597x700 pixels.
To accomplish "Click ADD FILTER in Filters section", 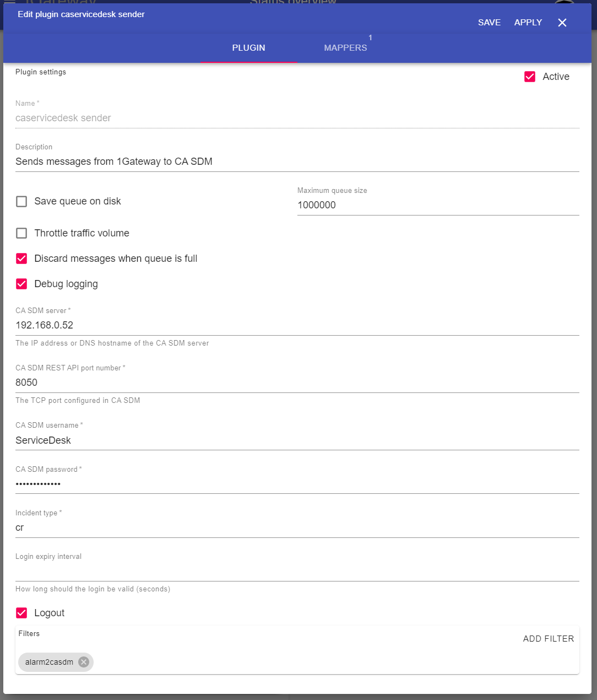I will click(548, 639).
